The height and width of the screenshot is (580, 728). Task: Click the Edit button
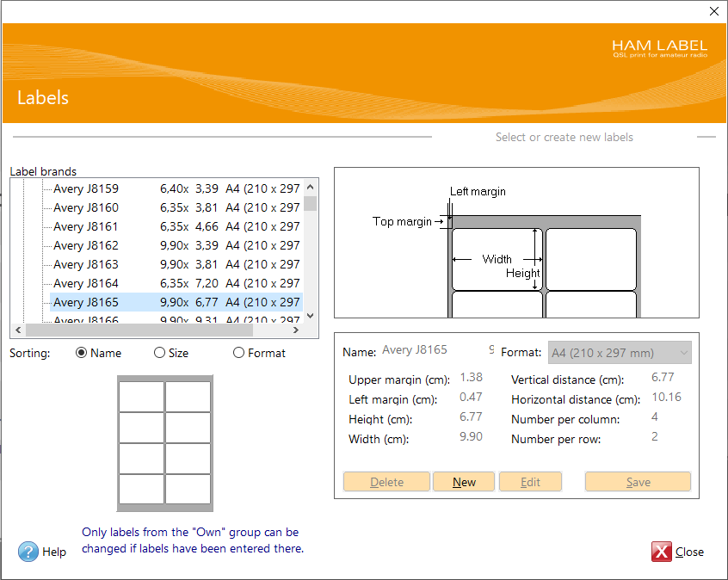(530, 482)
